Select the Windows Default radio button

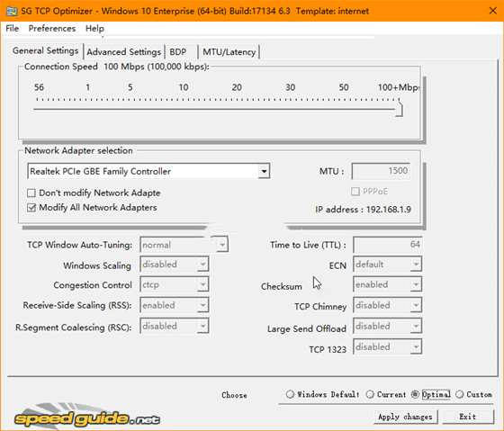pos(290,394)
